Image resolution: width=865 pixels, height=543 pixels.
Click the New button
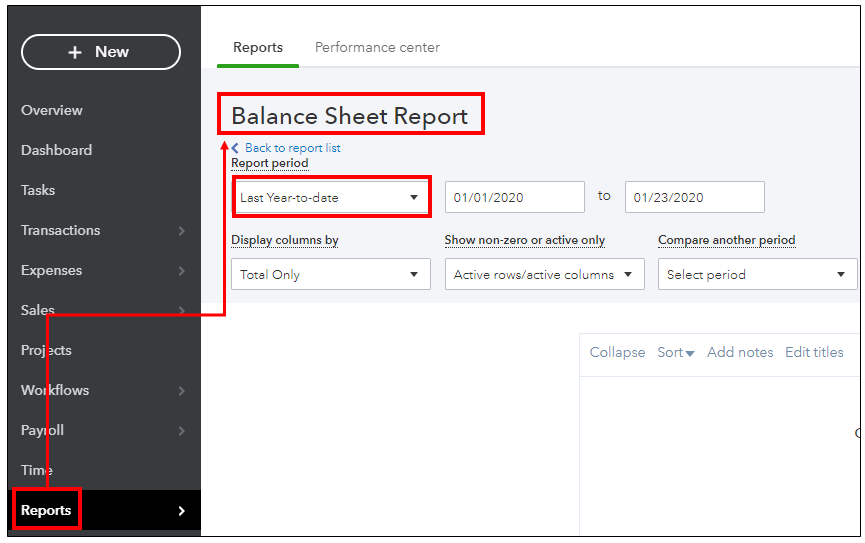[101, 52]
